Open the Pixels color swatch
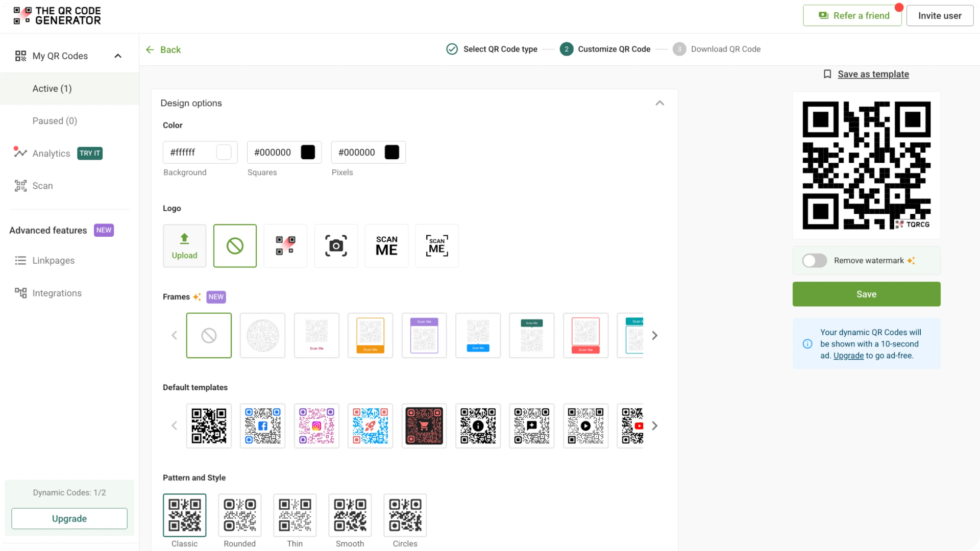 pos(392,152)
